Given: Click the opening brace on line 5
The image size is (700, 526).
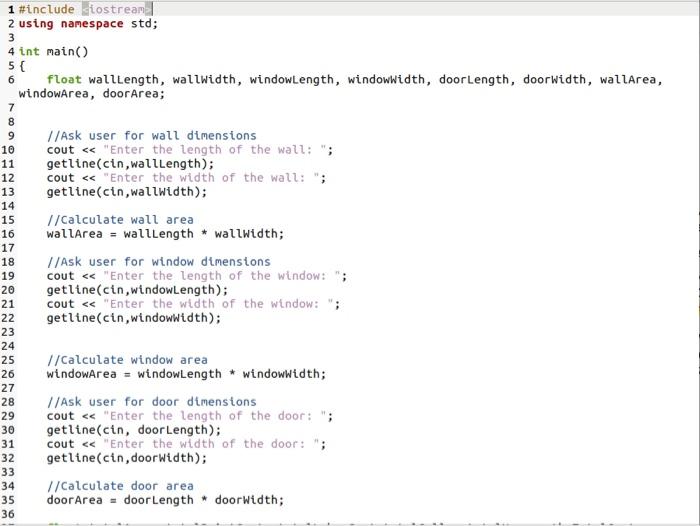Looking at the screenshot, I should tap(22, 66).
